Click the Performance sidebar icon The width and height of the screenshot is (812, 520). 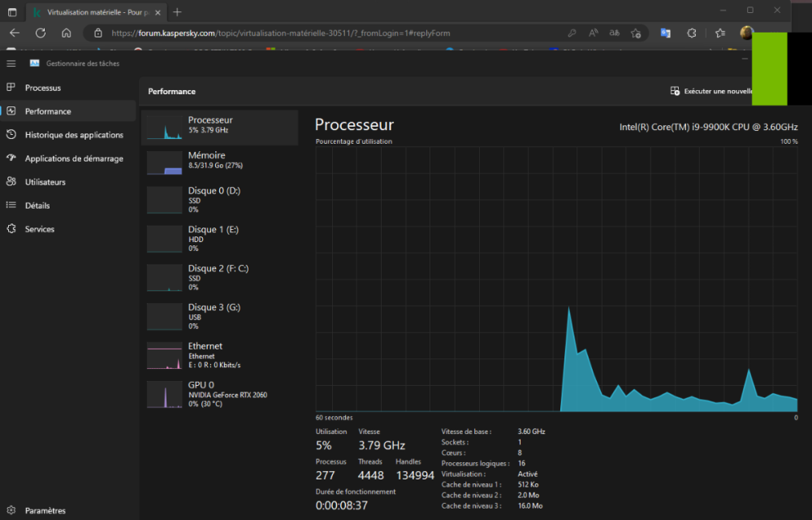[x=11, y=111]
